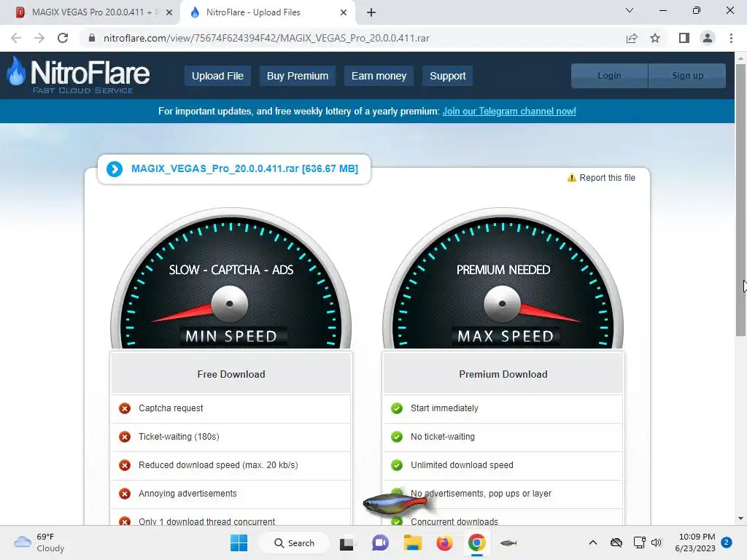The width and height of the screenshot is (747, 560).
Task: Open the volume control in system tray
Action: (657, 542)
